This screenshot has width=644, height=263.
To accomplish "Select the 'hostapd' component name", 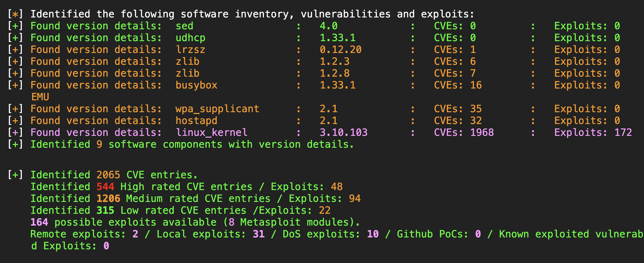I will (196, 121).
